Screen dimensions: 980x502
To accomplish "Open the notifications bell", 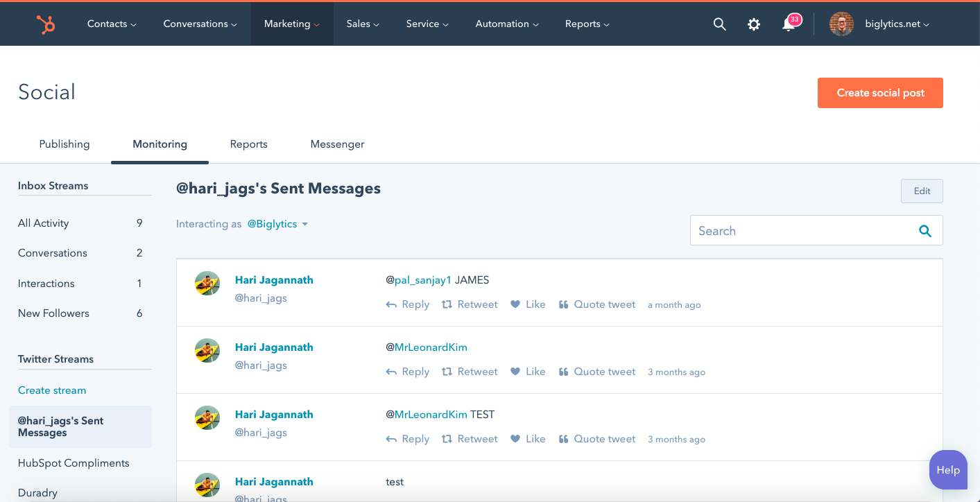I will point(789,24).
